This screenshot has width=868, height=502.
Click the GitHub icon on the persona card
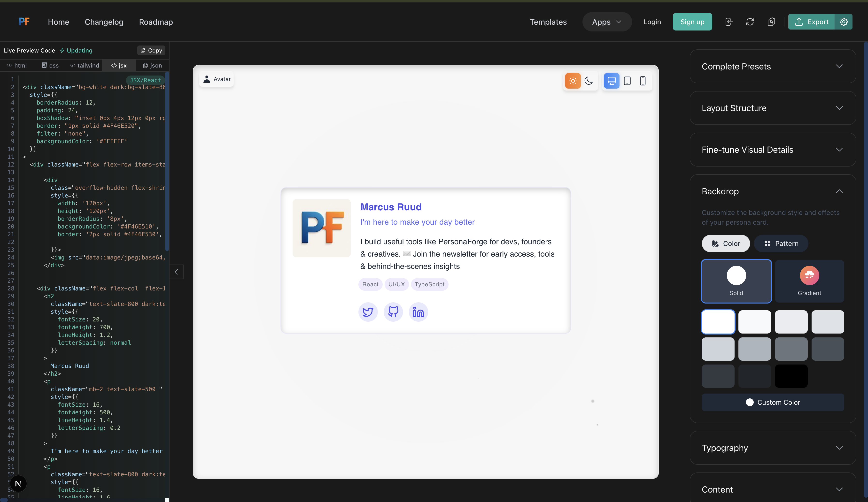tap(393, 312)
